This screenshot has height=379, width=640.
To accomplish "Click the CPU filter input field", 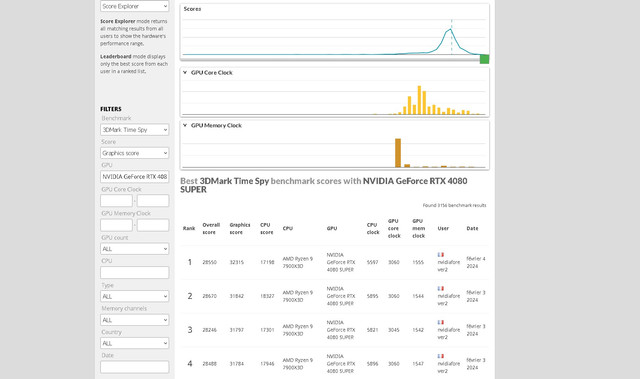I will tap(134, 273).
